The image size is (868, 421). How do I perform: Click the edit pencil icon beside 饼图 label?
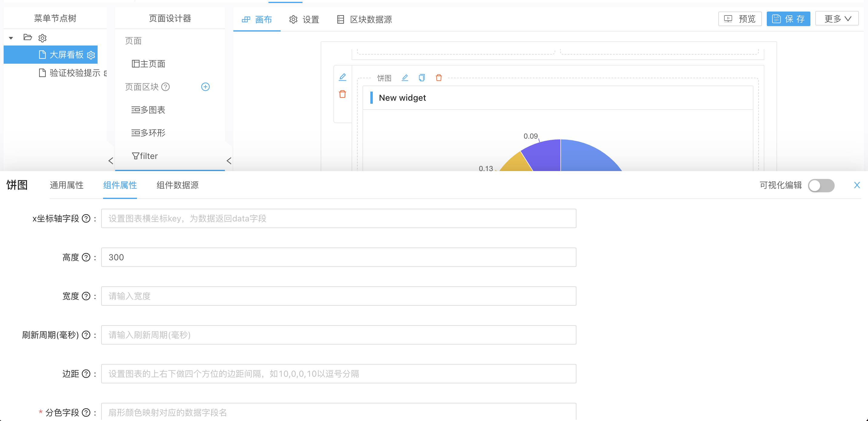point(405,78)
